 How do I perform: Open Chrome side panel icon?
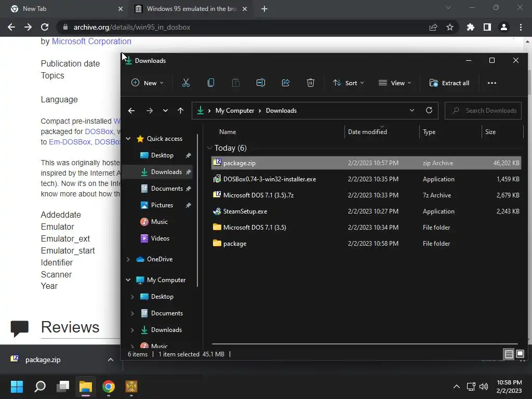point(487,27)
